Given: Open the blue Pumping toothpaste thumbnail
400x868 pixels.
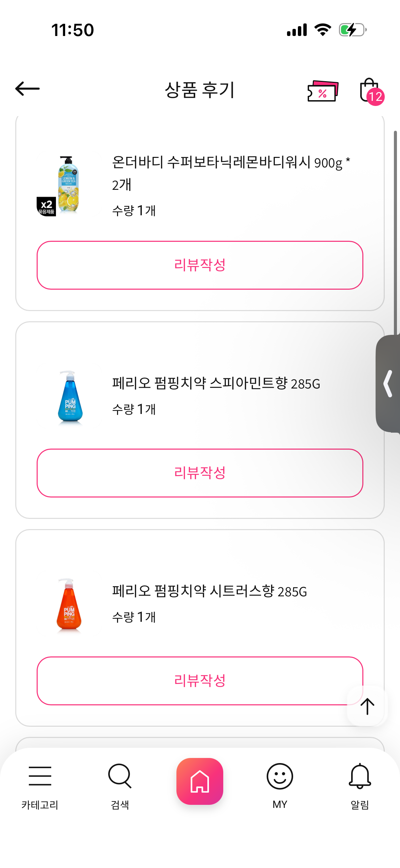Looking at the screenshot, I should click(x=70, y=396).
